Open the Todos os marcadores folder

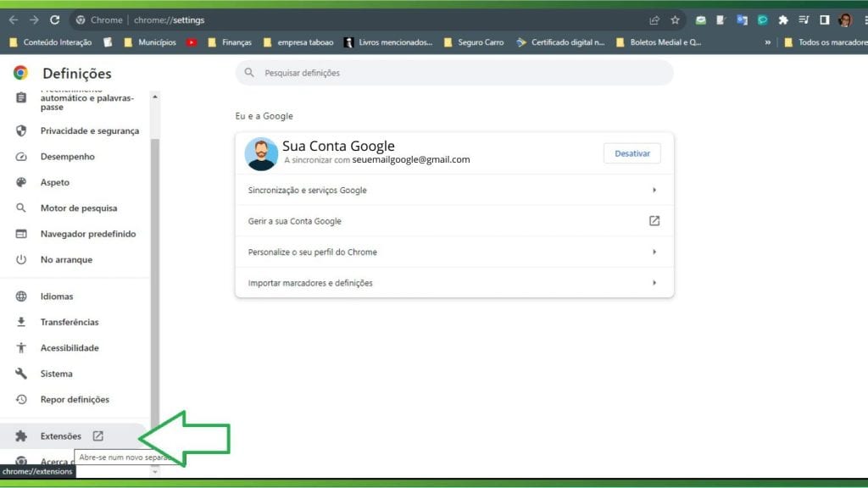pos(826,42)
